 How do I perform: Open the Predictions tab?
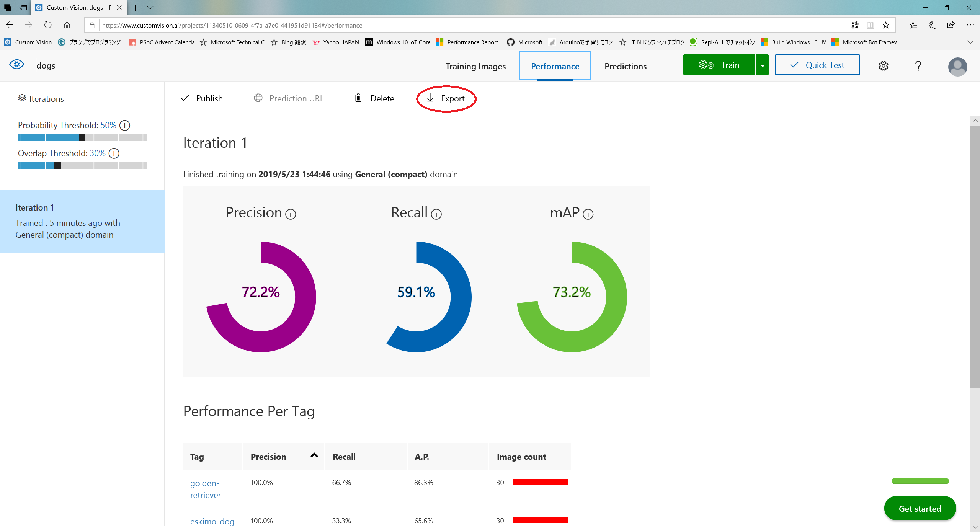pyautogui.click(x=626, y=66)
